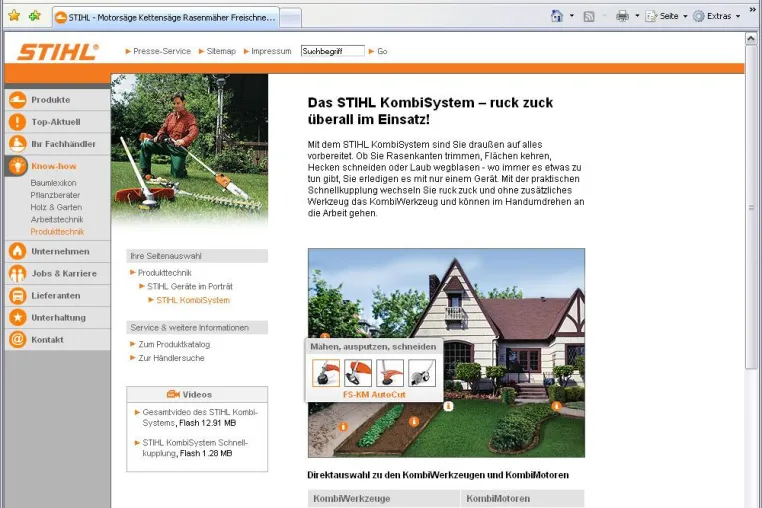Viewport: 762px width, 508px height.
Task: Open the Extras menu dropdown
Action: [717, 16]
